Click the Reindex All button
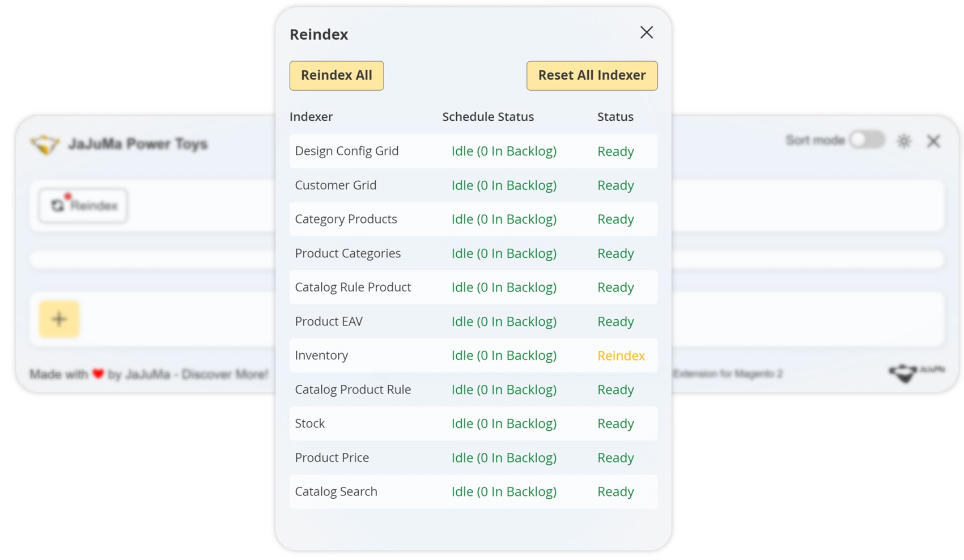 coord(336,75)
